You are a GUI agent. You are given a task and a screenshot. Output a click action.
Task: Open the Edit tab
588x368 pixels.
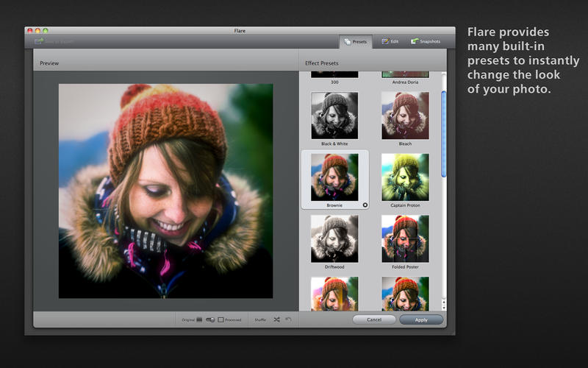coord(390,41)
